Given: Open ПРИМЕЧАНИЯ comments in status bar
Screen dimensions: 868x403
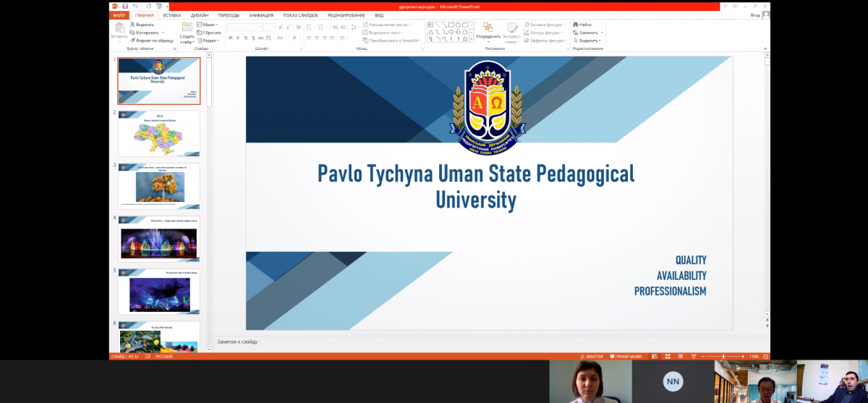Looking at the screenshot, I should click(626, 357).
